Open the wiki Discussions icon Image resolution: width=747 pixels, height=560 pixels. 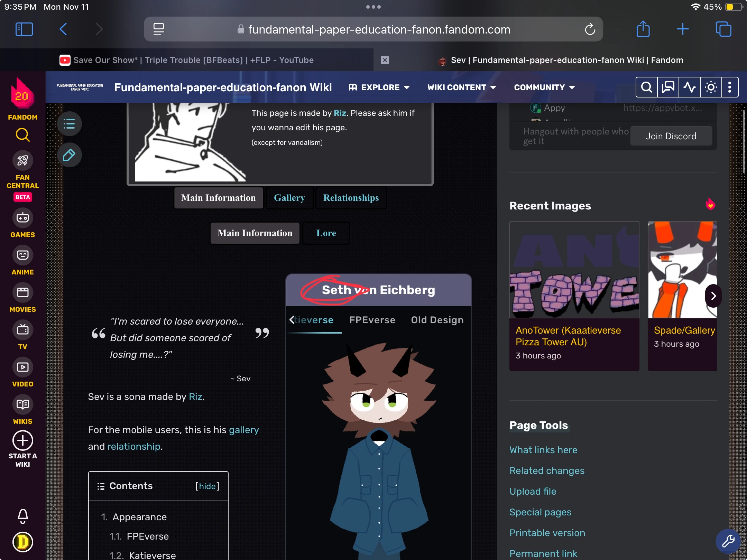(668, 87)
